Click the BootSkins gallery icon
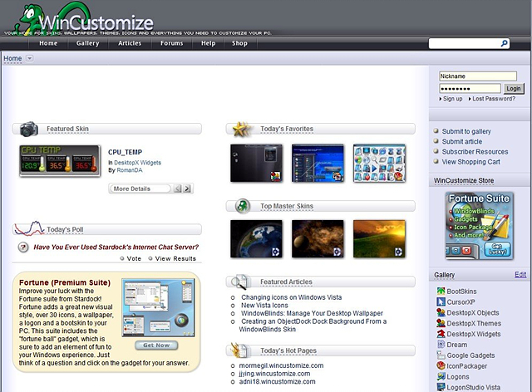 point(441,291)
